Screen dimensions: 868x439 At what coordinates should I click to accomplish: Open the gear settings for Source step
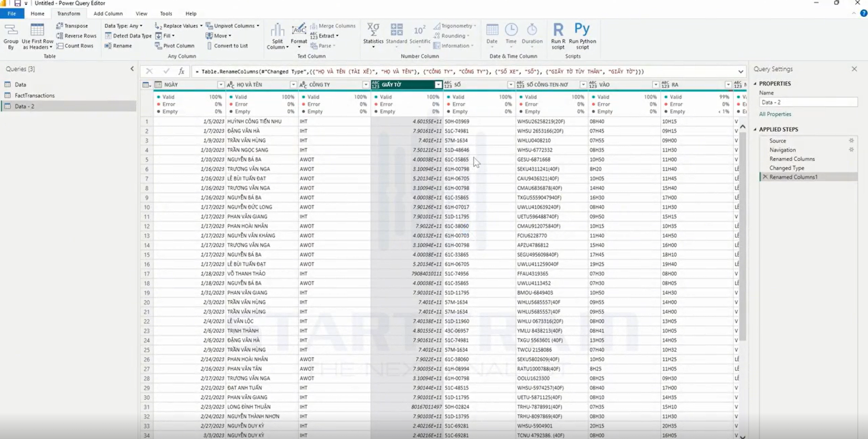point(851,141)
